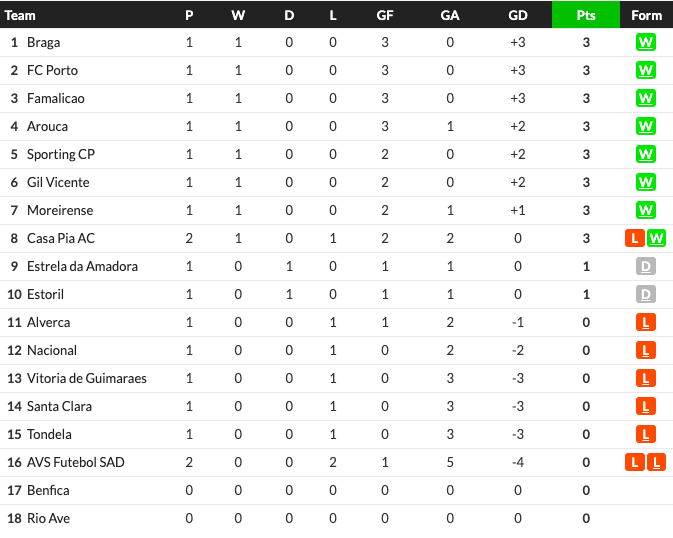The width and height of the screenshot is (673, 538).
Task: Click Alverca's orange L form badge
Action: tap(646, 322)
